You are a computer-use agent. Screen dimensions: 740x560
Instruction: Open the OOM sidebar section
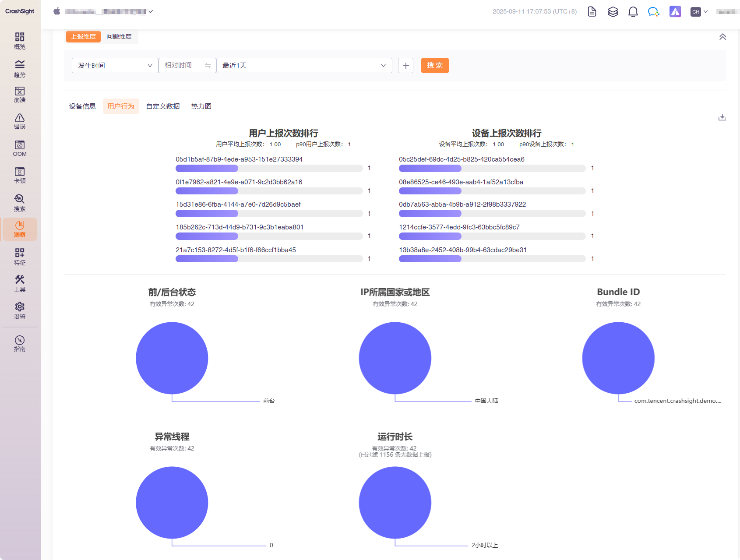[20, 148]
